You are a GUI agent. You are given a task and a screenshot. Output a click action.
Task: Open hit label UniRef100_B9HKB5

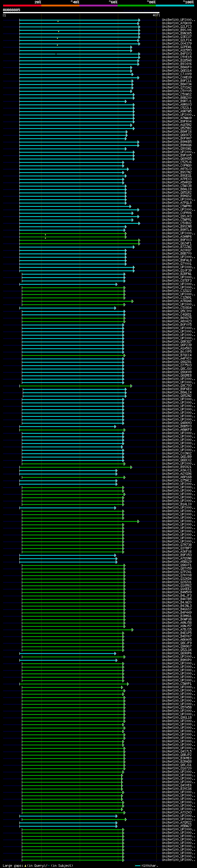coord(177,142)
